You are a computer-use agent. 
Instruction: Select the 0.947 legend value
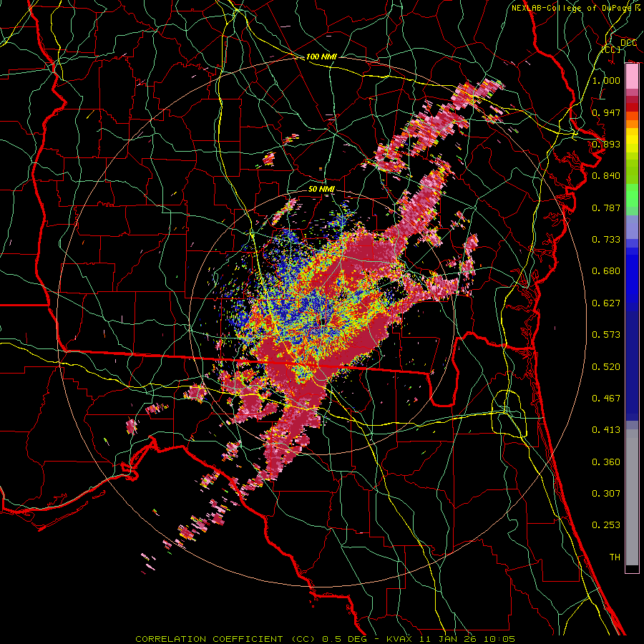click(606, 112)
